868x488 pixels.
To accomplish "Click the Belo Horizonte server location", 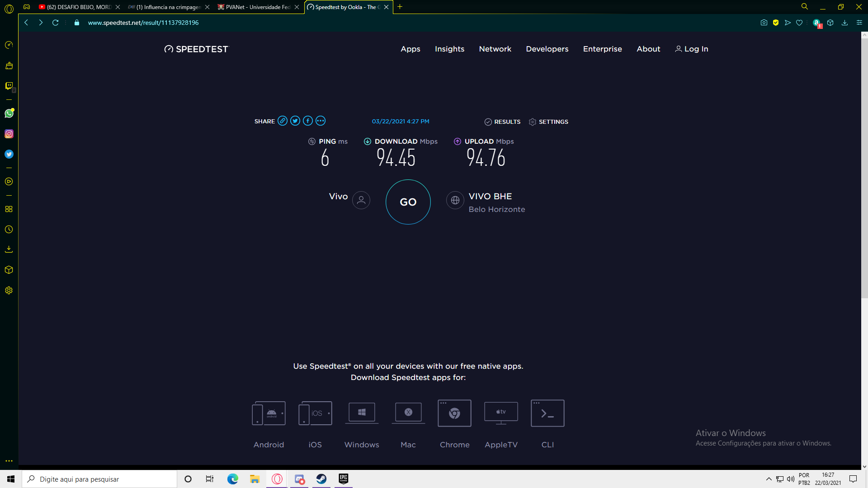I will [497, 209].
